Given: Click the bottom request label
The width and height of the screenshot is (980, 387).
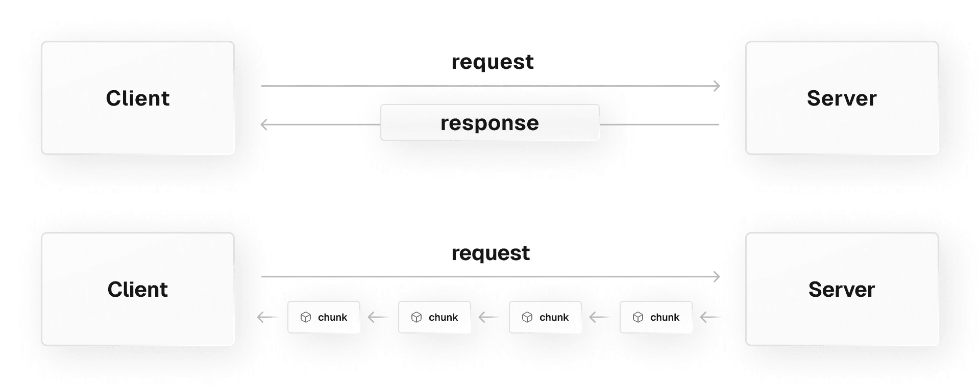Looking at the screenshot, I should [x=491, y=253].
